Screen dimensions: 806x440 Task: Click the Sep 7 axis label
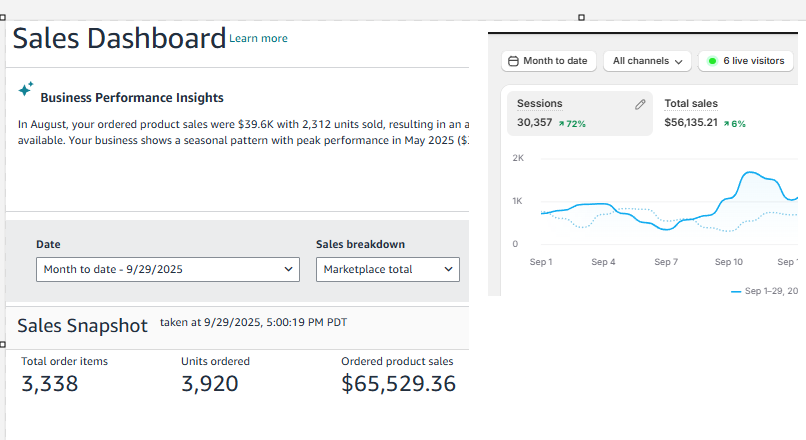pos(666,262)
